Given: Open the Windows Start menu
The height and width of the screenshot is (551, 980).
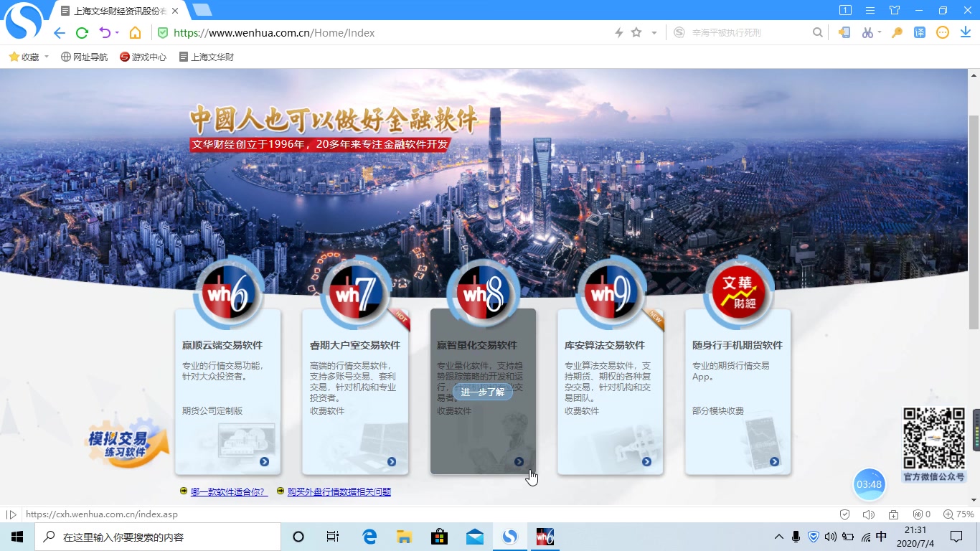Looking at the screenshot, I should click(x=17, y=537).
